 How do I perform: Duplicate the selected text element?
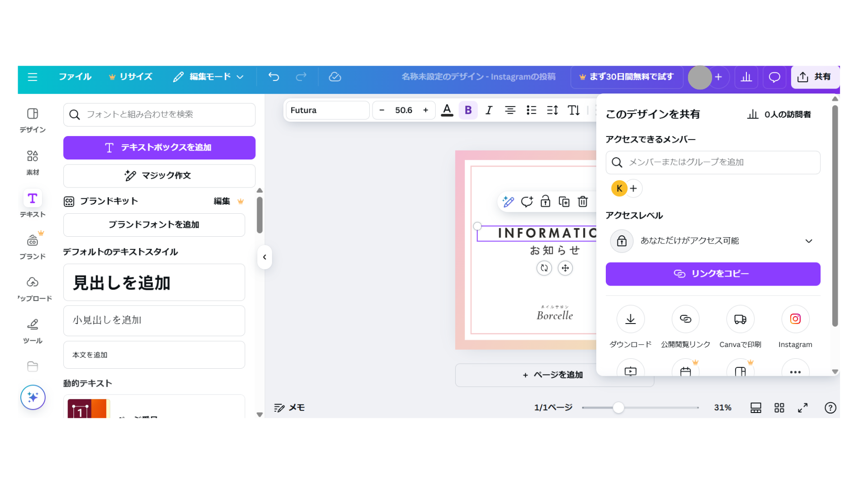click(x=564, y=202)
